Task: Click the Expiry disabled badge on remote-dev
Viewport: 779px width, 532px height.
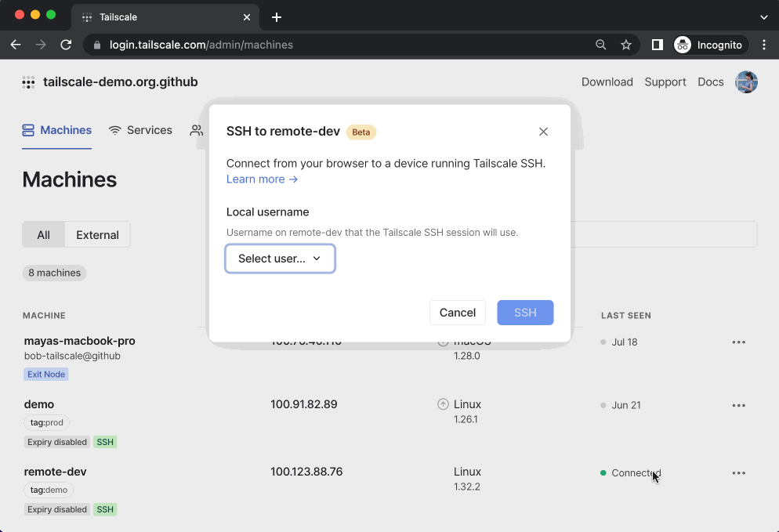Action: point(57,509)
